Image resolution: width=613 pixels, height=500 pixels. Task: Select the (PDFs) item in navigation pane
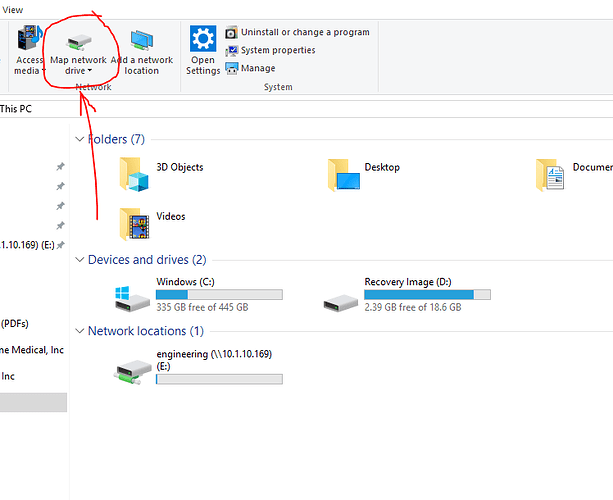(x=14, y=324)
